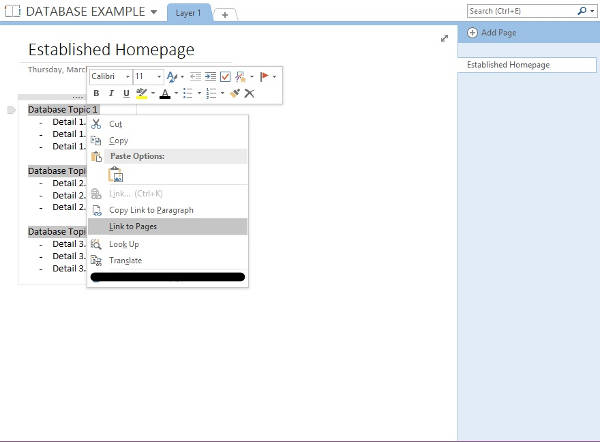Image resolution: width=600 pixels, height=442 pixels.
Task: Click the Format Painter brush icon
Action: pyautogui.click(x=234, y=93)
